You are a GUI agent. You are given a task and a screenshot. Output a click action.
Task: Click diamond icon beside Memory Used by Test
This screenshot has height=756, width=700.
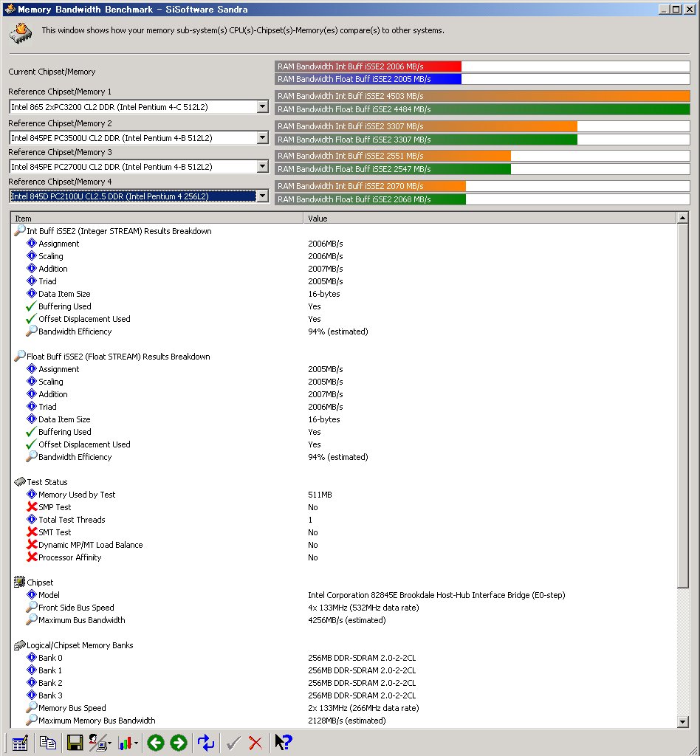pyautogui.click(x=32, y=494)
